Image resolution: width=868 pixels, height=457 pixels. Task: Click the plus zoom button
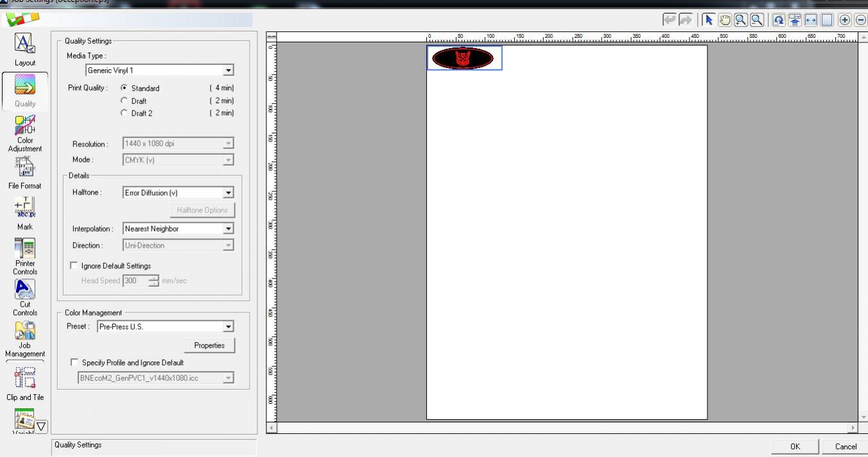click(845, 20)
